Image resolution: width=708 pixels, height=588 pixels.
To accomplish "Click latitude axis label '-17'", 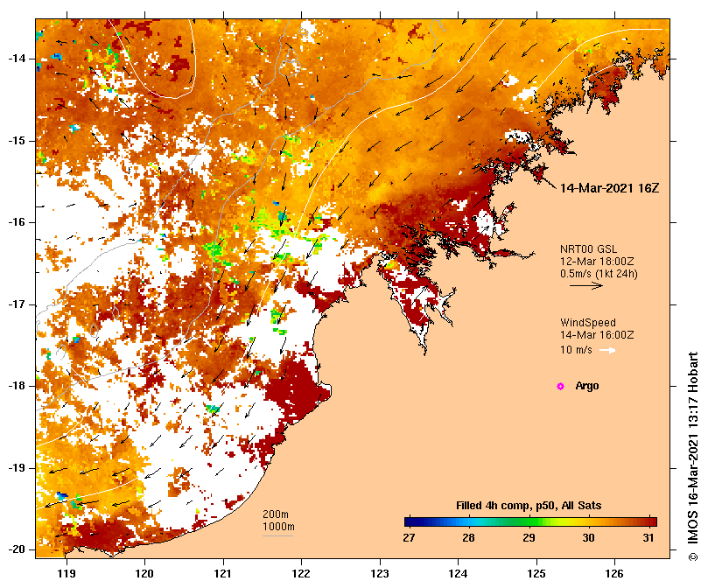I will [x=17, y=304].
